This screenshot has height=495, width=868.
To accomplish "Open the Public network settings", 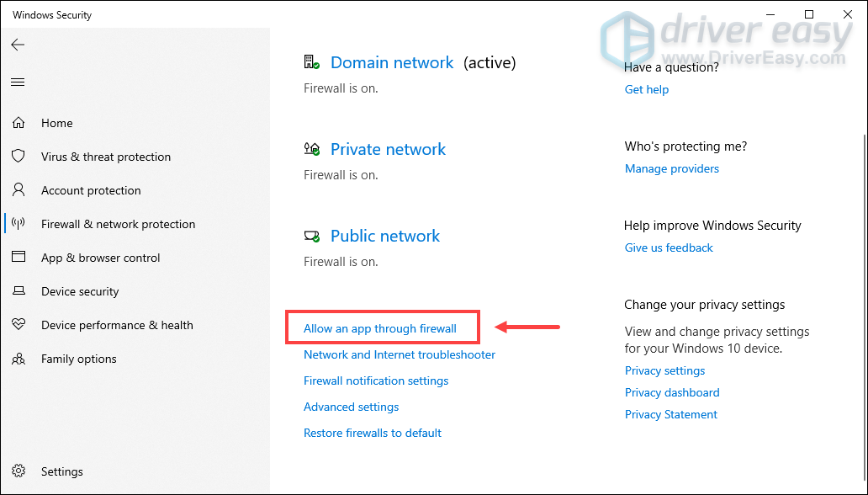I will [x=385, y=236].
